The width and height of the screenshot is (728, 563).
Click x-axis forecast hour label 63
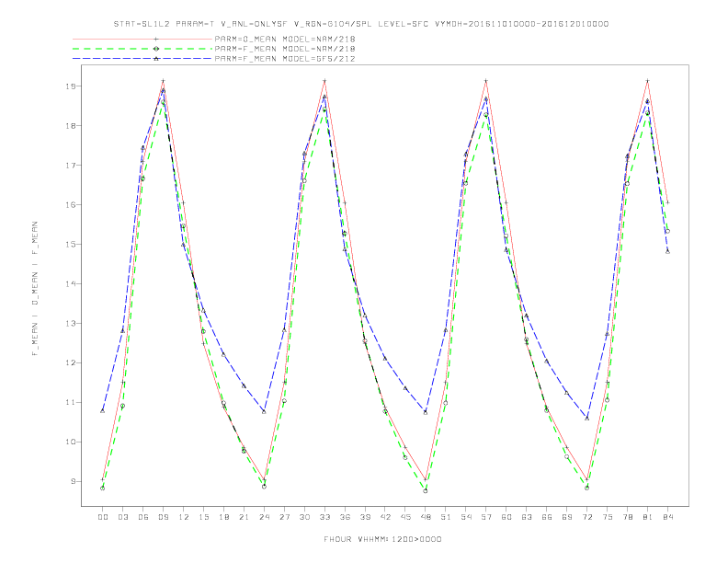(x=527, y=517)
